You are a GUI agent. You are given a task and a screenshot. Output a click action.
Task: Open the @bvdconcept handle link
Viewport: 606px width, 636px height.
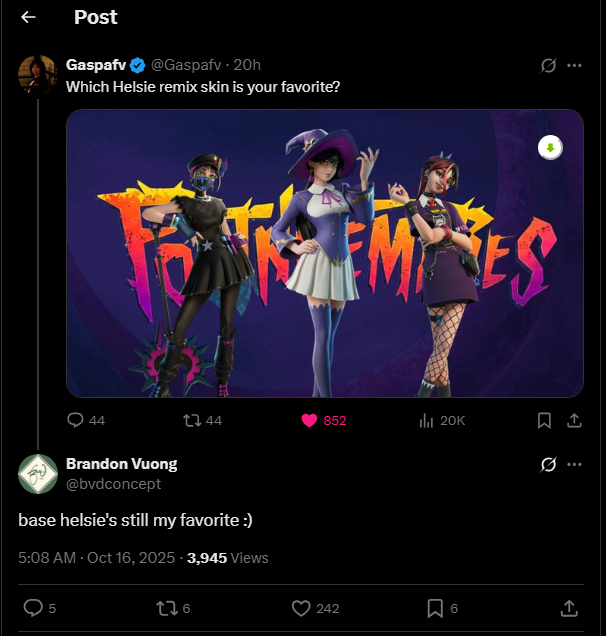tap(114, 484)
